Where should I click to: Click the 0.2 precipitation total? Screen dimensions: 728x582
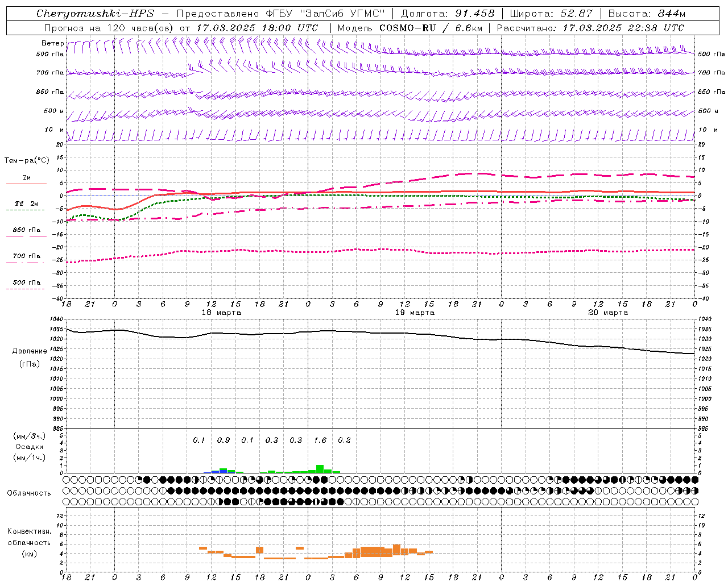coord(344,440)
